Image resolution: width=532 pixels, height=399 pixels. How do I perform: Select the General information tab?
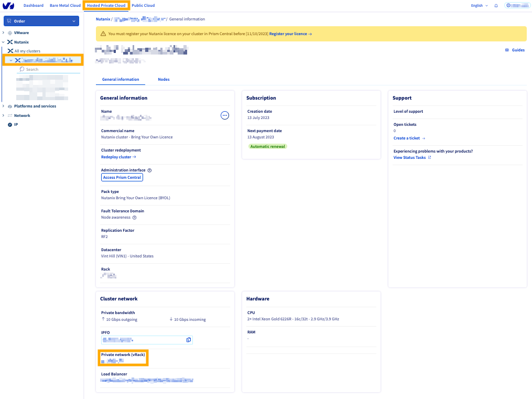point(121,79)
